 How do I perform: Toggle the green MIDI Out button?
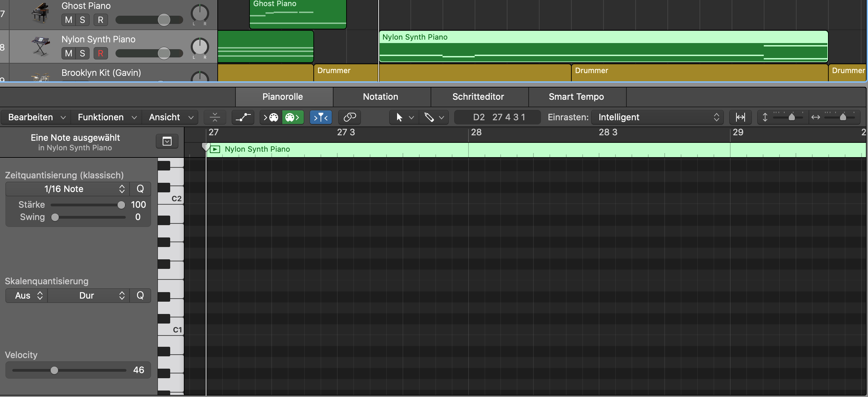click(x=293, y=117)
